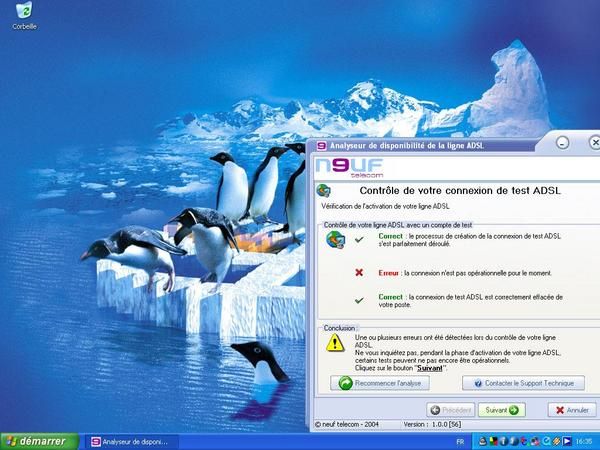Go back with the Précédent button
600x450 pixels.
click(x=450, y=410)
